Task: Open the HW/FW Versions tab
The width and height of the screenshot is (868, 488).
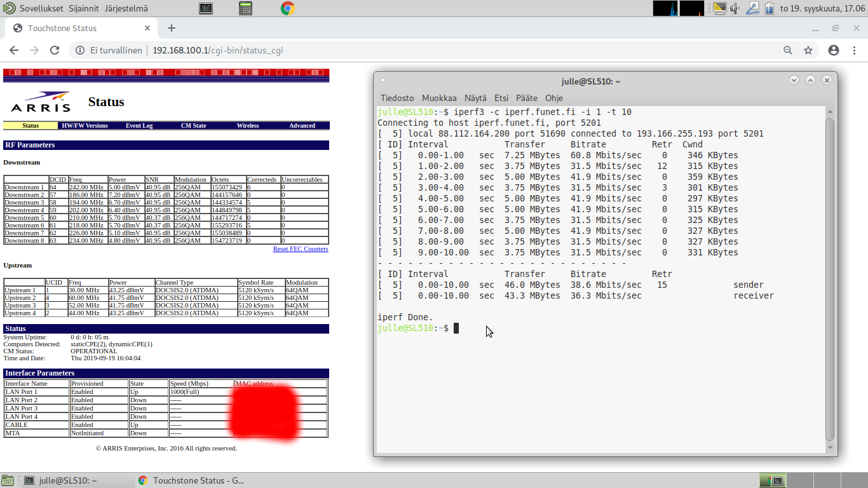Action: pos(85,126)
